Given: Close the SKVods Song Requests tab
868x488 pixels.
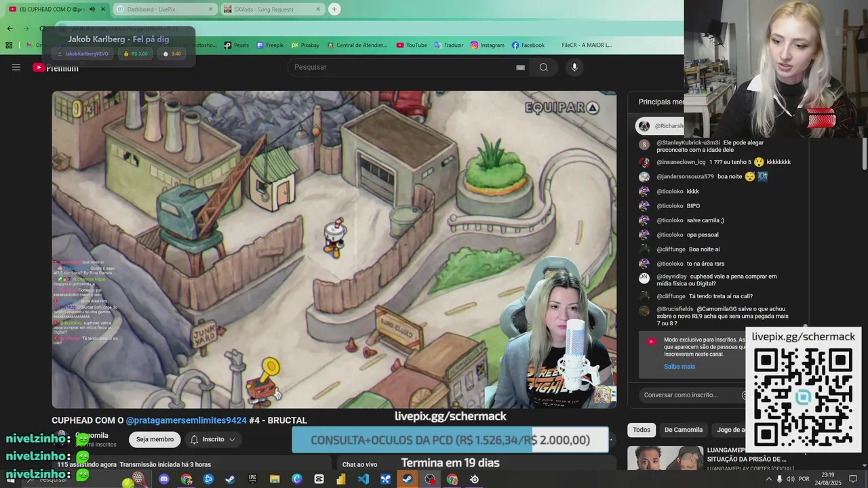Looking at the screenshot, I should (x=317, y=9).
